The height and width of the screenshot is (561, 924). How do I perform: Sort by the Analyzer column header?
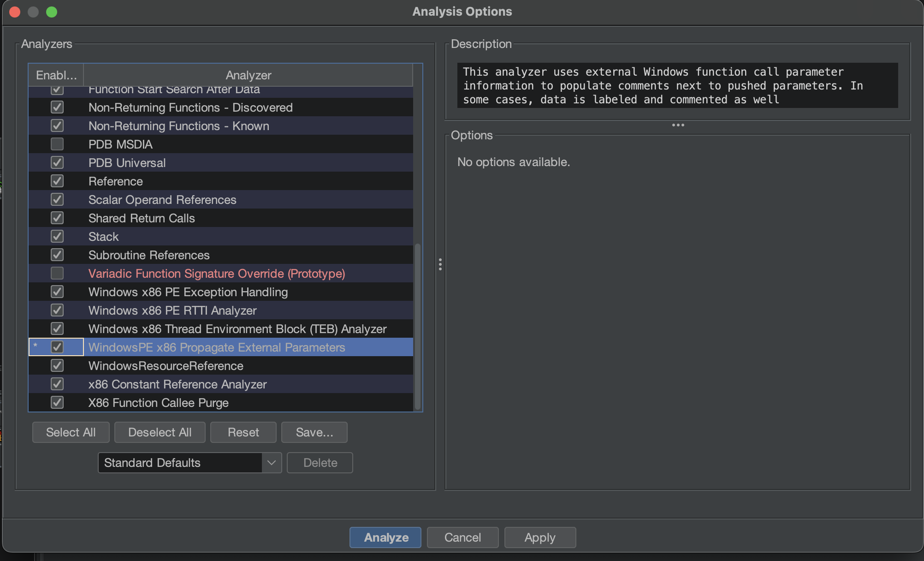pyautogui.click(x=248, y=75)
